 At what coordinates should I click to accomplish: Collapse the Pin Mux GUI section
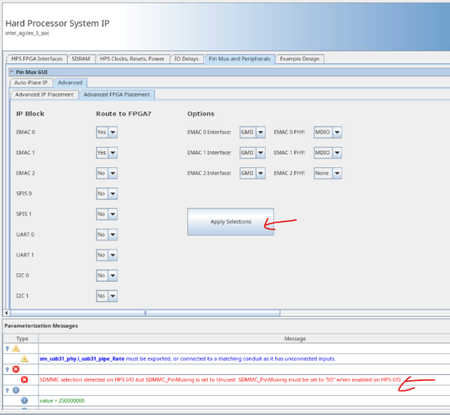pyautogui.click(x=11, y=72)
